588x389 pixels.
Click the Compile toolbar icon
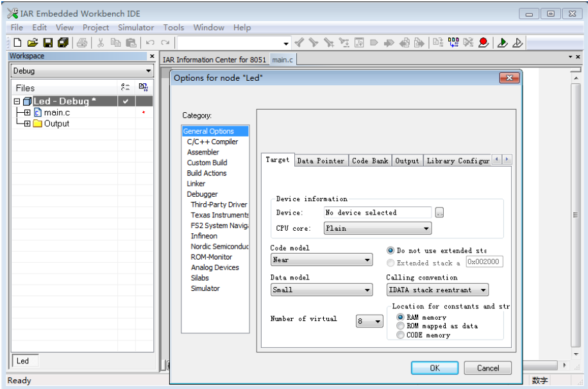(437, 42)
